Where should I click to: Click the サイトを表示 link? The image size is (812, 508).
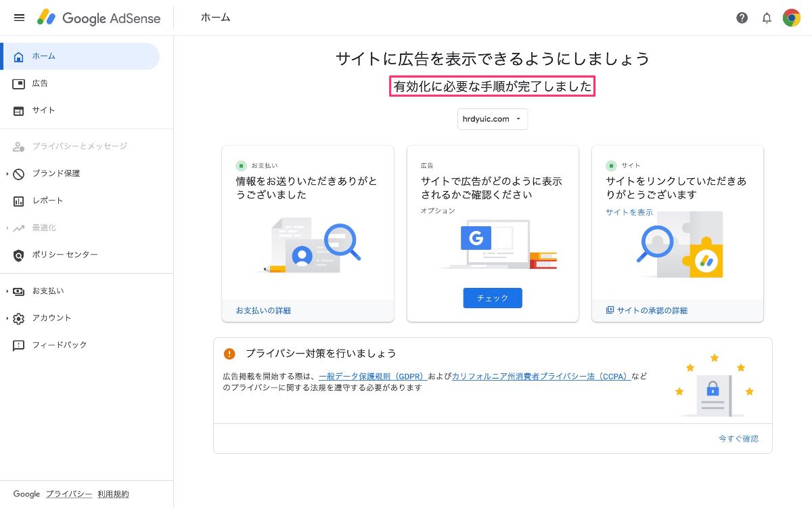(629, 212)
